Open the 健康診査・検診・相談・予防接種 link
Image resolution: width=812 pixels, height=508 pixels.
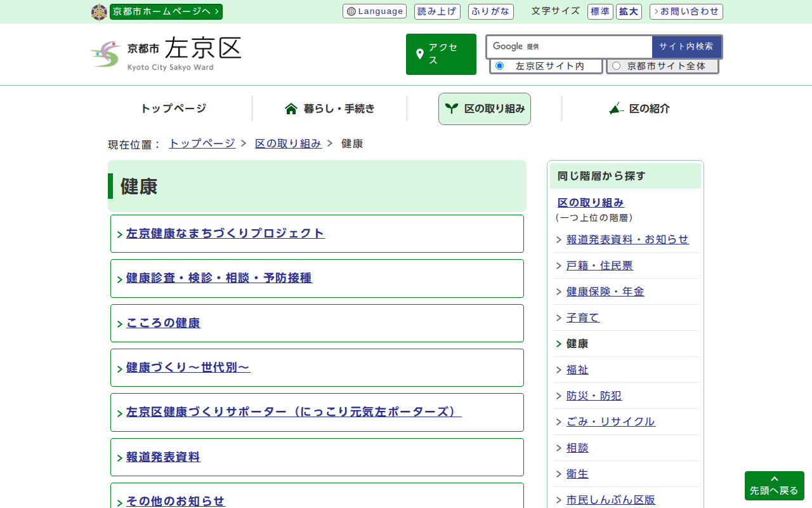pos(219,278)
